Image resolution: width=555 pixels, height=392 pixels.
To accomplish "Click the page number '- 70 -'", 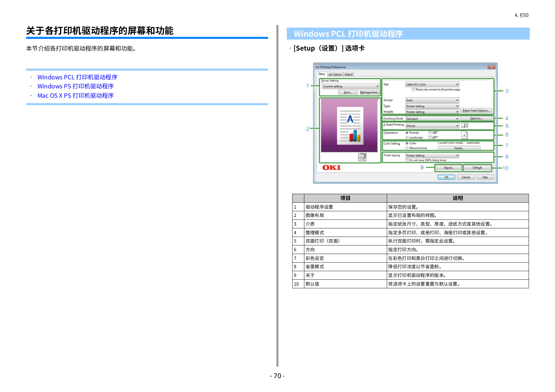I will tap(277, 376).
